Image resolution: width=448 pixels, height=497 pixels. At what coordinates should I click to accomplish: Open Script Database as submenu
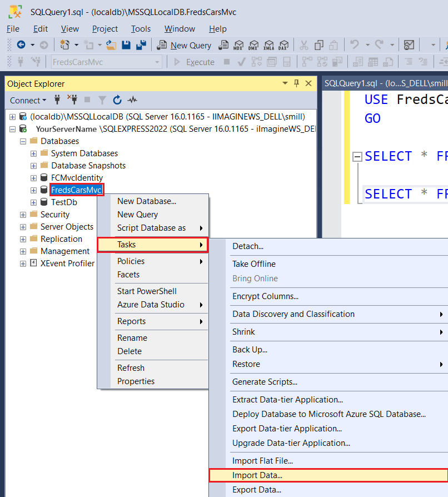tap(153, 228)
